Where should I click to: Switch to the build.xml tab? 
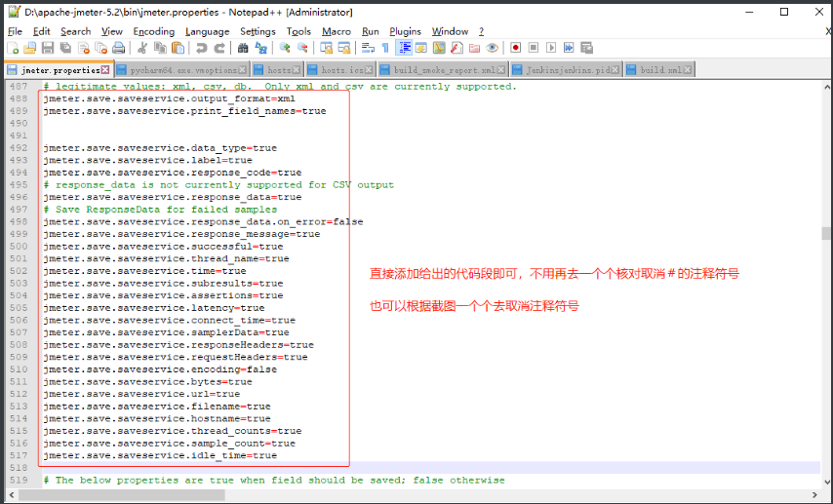(x=659, y=69)
